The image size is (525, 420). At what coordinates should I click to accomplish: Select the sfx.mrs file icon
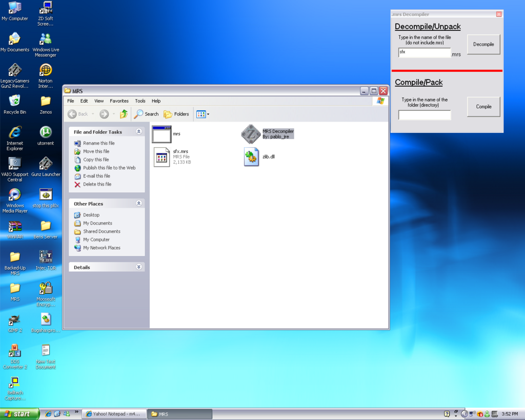pyautogui.click(x=161, y=157)
